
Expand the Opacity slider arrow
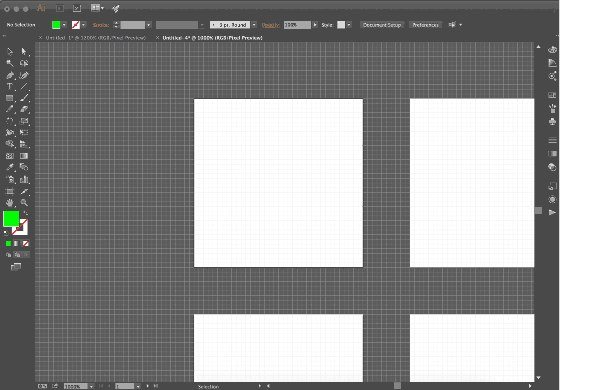(x=315, y=25)
